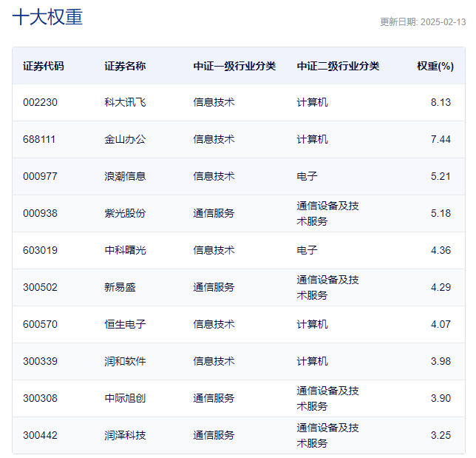
Task: Select the name 恒生电子
Action: [x=125, y=324]
